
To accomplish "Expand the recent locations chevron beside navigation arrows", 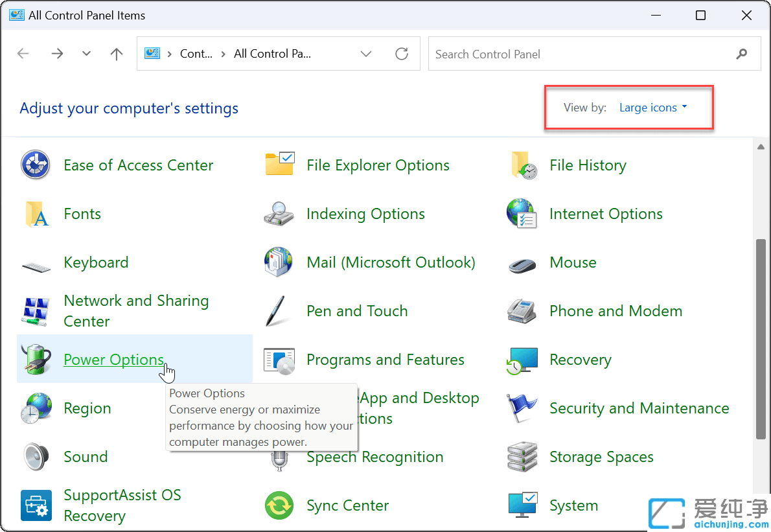I will point(86,54).
